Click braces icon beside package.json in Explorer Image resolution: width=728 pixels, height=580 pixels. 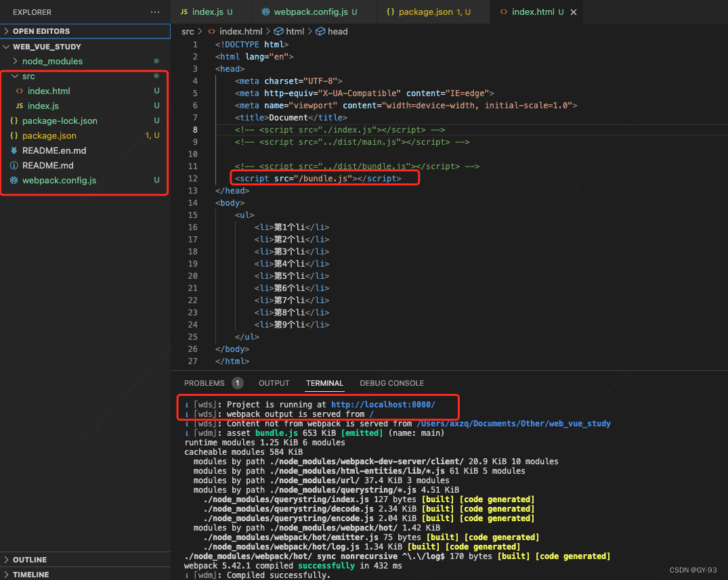coord(14,135)
